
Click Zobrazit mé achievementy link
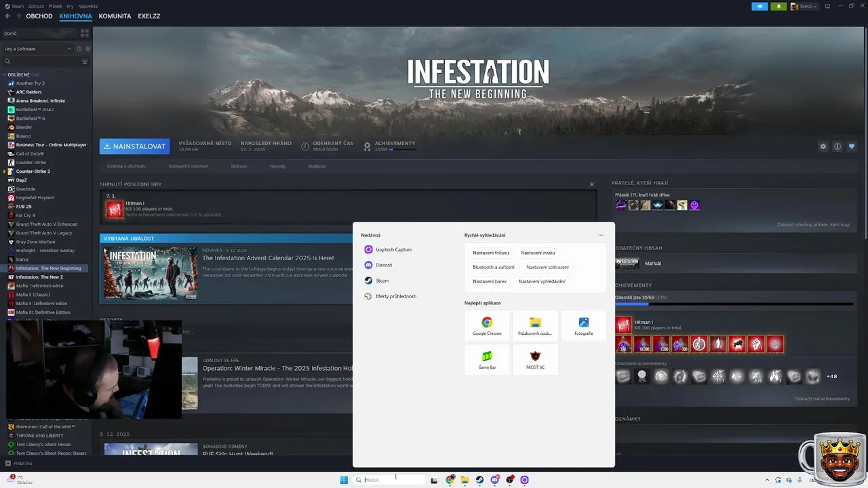(x=822, y=399)
